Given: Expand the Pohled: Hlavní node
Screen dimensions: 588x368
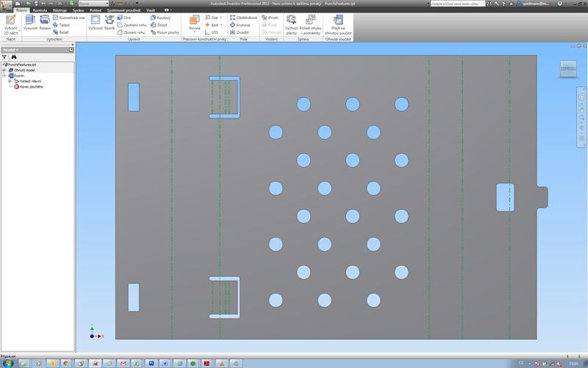Looking at the screenshot, I should coord(10,81).
